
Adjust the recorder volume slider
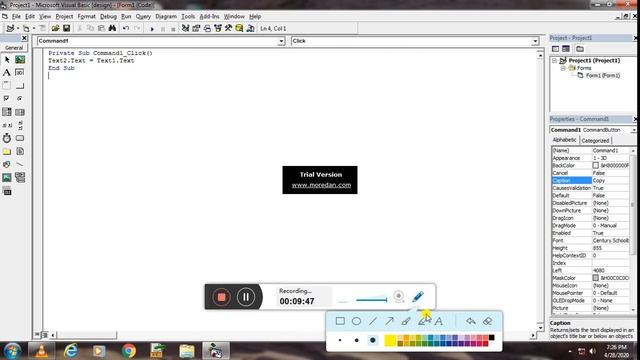[x=371, y=300]
